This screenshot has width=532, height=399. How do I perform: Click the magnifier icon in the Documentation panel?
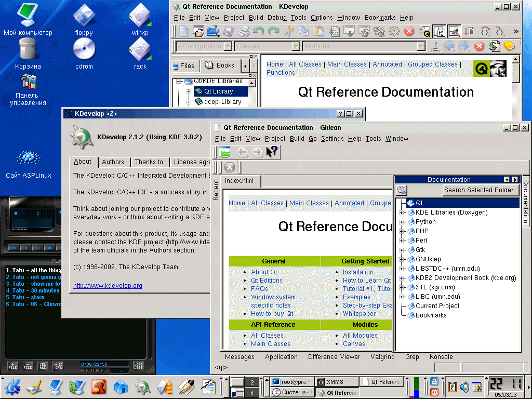point(402,190)
